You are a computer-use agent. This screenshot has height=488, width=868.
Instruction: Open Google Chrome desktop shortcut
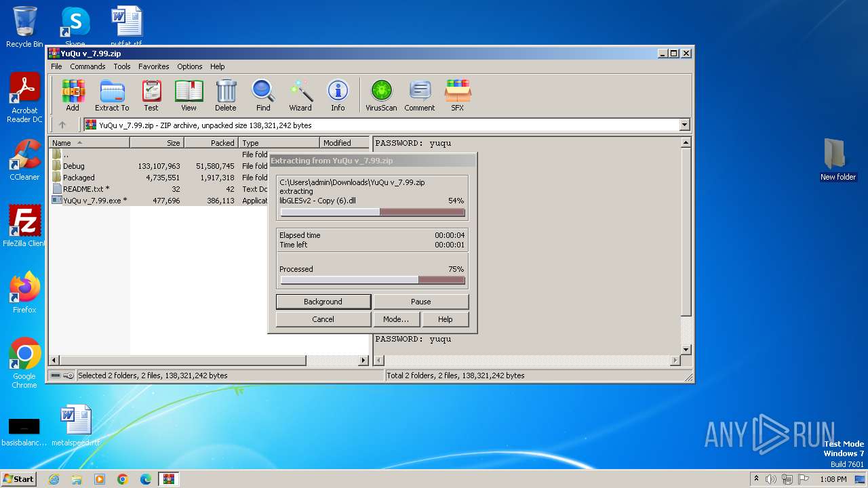click(24, 363)
